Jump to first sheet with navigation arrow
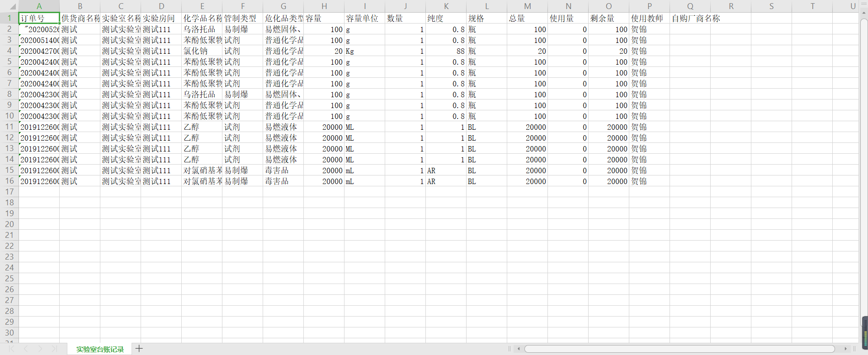The image size is (868, 355). coord(11,349)
